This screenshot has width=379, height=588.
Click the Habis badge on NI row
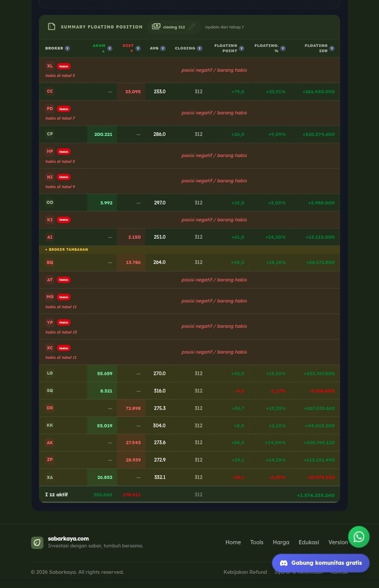pyautogui.click(x=64, y=177)
